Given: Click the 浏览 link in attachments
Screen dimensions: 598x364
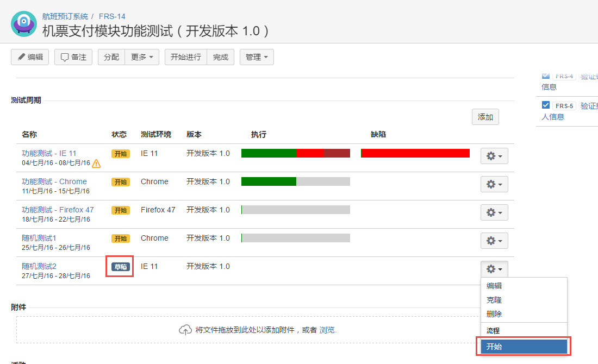Looking at the screenshot, I should tap(328, 330).
